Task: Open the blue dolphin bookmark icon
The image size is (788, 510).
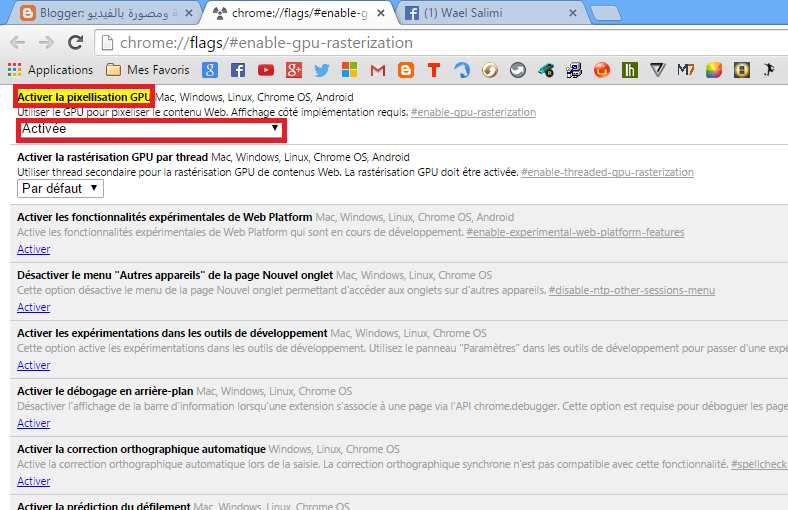Action: click(462, 70)
